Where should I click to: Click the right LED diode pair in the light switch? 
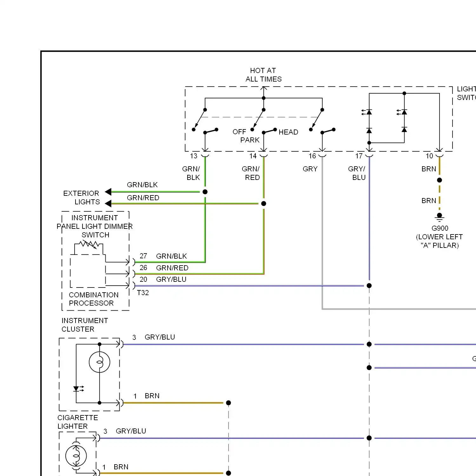[x=402, y=121]
